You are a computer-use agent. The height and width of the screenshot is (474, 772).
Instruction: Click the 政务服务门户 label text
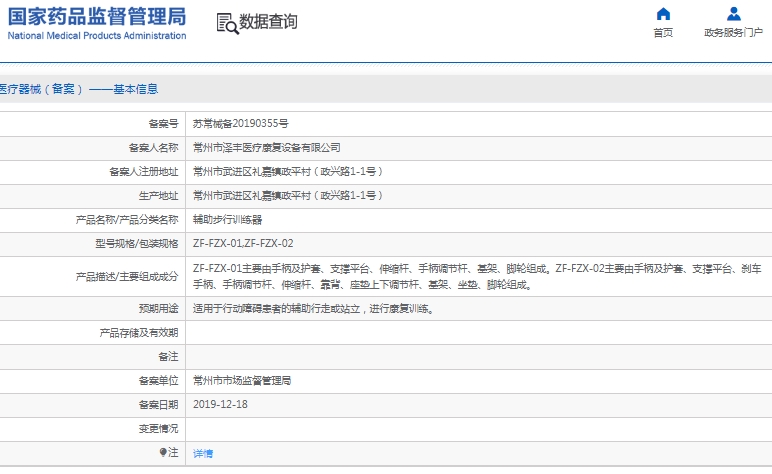tap(734, 32)
